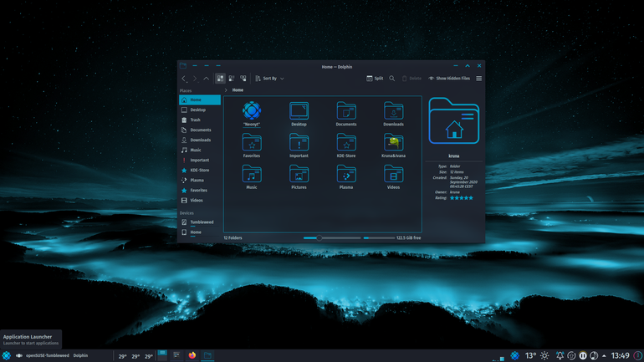This screenshot has height=362, width=644.
Task: Open the audio volume tray icon
Action: pyautogui.click(x=594, y=356)
